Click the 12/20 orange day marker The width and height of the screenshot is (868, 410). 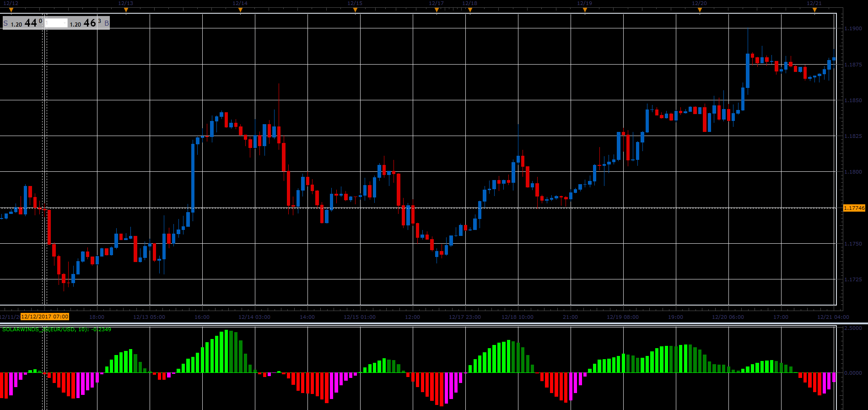[700, 10]
